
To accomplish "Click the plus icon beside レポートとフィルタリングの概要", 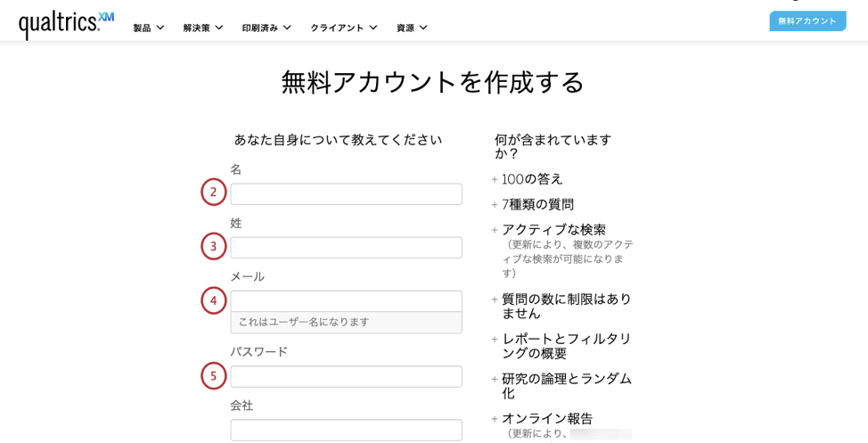I will [495, 340].
